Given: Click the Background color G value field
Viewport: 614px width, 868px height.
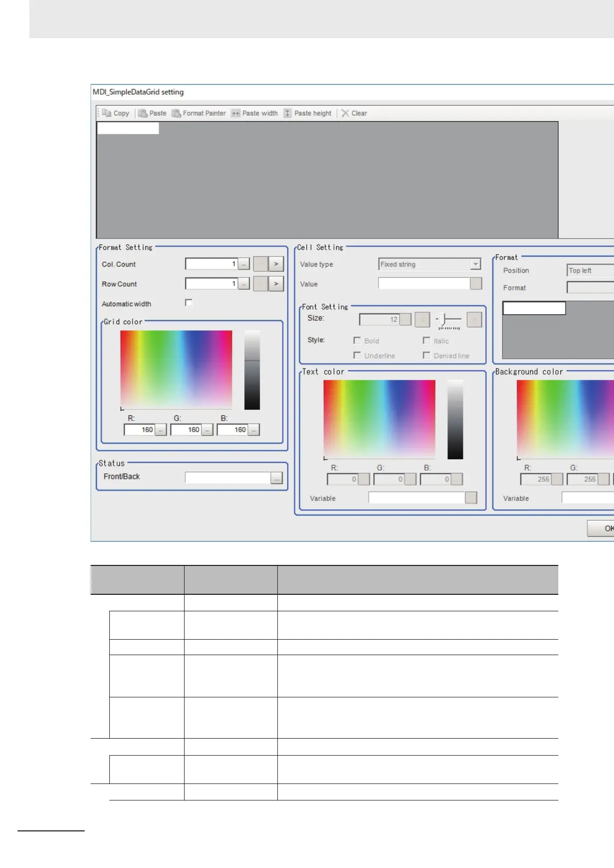Looking at the screenshot, I should (x=582, y=479).
